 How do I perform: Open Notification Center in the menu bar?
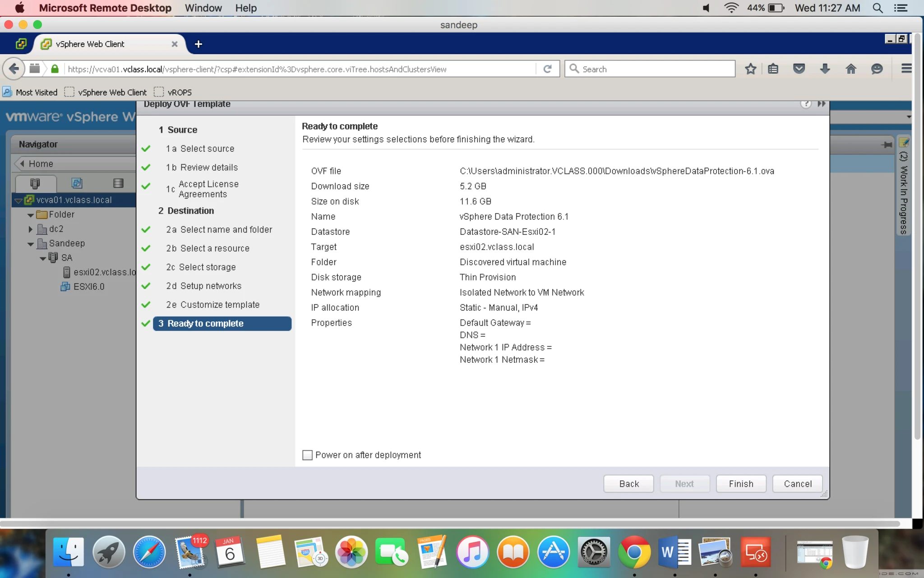coord(901,8)
